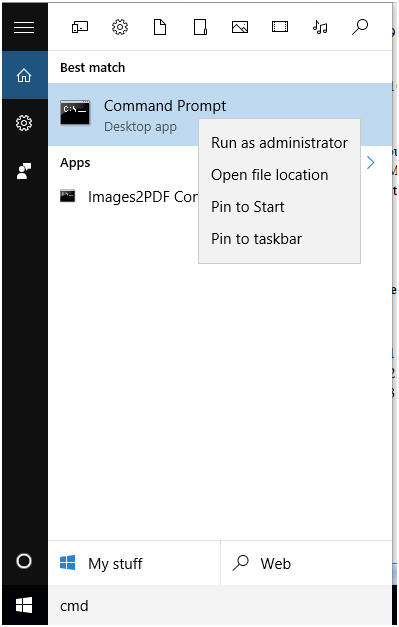Image resolution: width=399 pixels, height=627 pixels.
Task: Open the Images2PDF Con result
Action: pos(129,196)
